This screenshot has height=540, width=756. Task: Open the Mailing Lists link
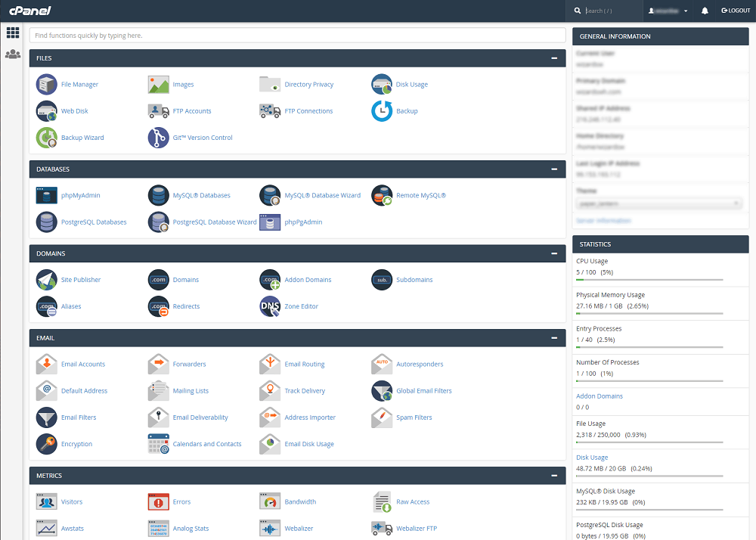(x=191, y=390)
